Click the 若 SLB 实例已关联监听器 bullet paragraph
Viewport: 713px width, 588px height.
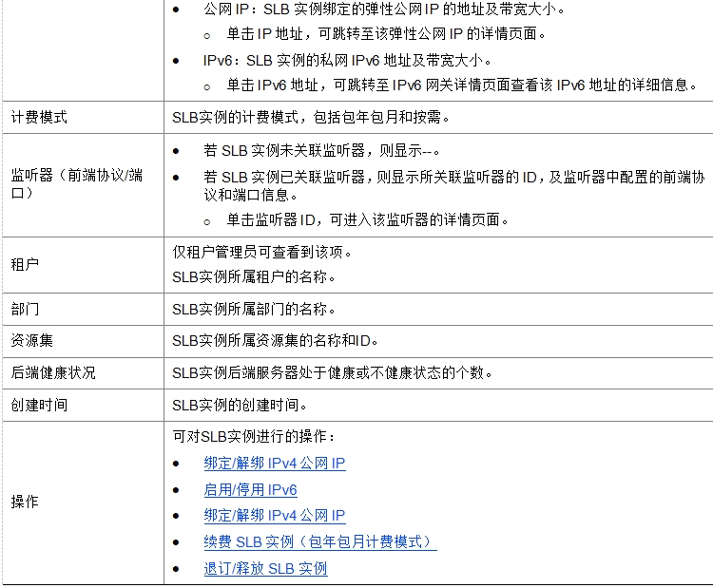(x=454, y=186)
